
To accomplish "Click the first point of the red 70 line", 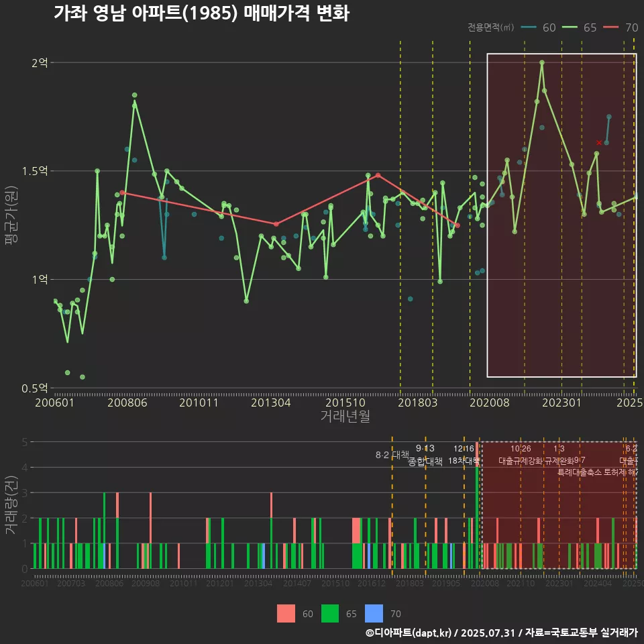I will coord(122,193).
